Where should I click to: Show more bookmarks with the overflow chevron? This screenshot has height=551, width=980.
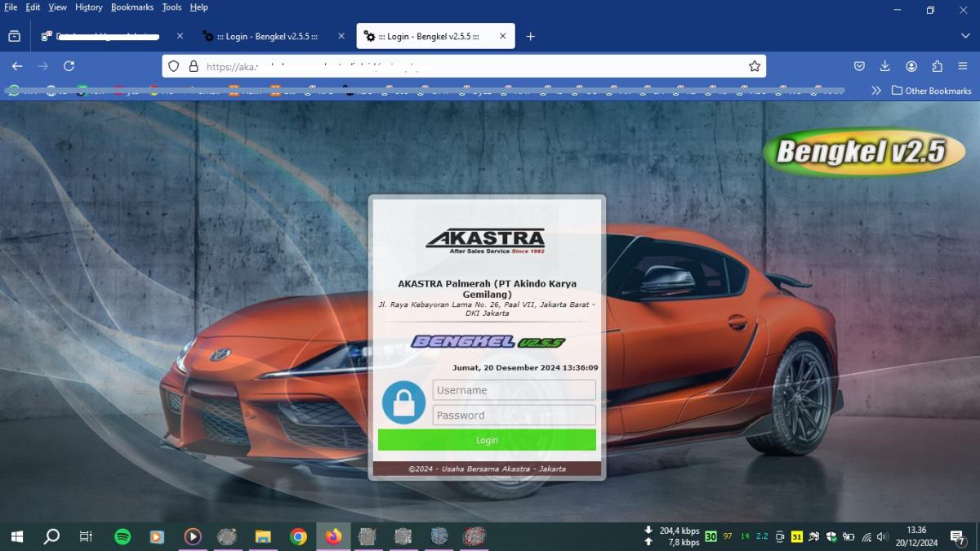876,91
